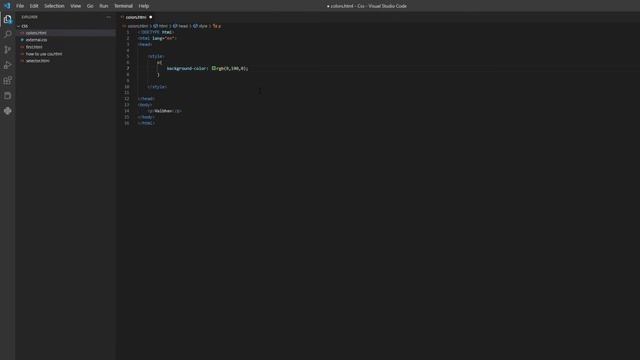The width and height of the screenshot is (640, 360).
Task: Open the Search view in activity bar
Action: coord(8,34)
